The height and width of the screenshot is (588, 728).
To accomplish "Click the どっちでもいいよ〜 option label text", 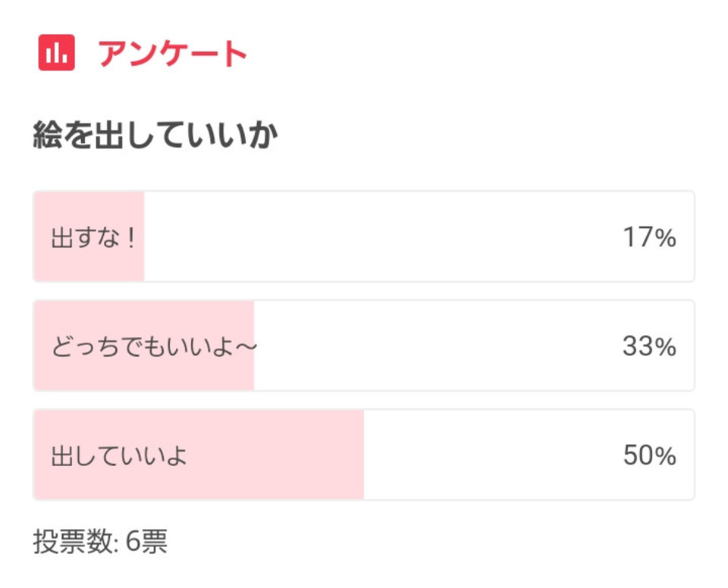I will click(154, 347).
